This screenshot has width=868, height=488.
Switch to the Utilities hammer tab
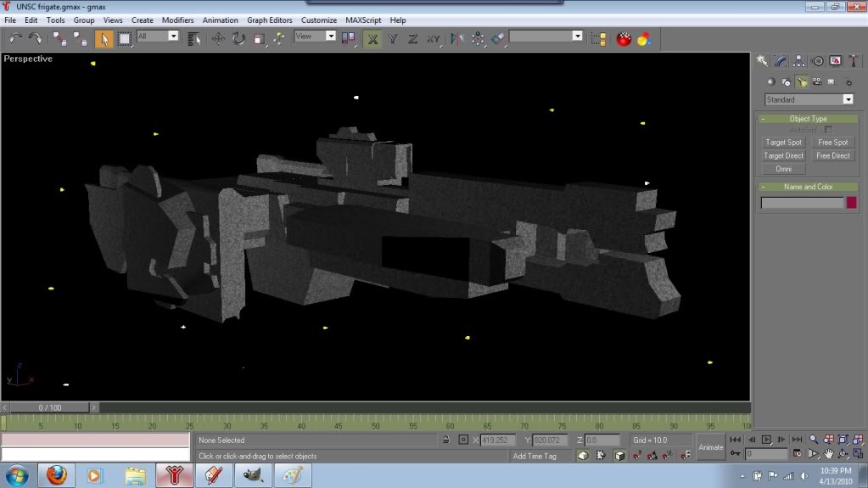[x=854, y=61]
